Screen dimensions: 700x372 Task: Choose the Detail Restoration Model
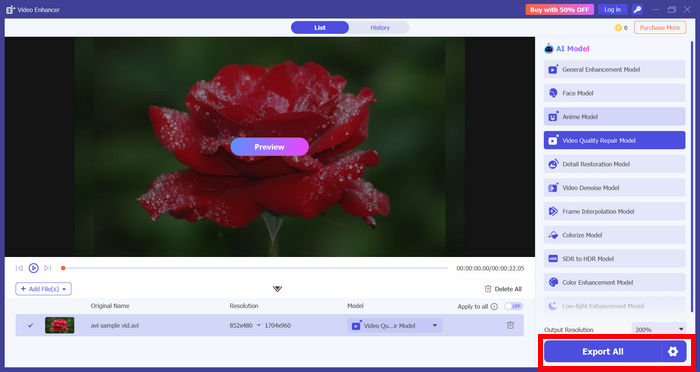coord(614,164)
